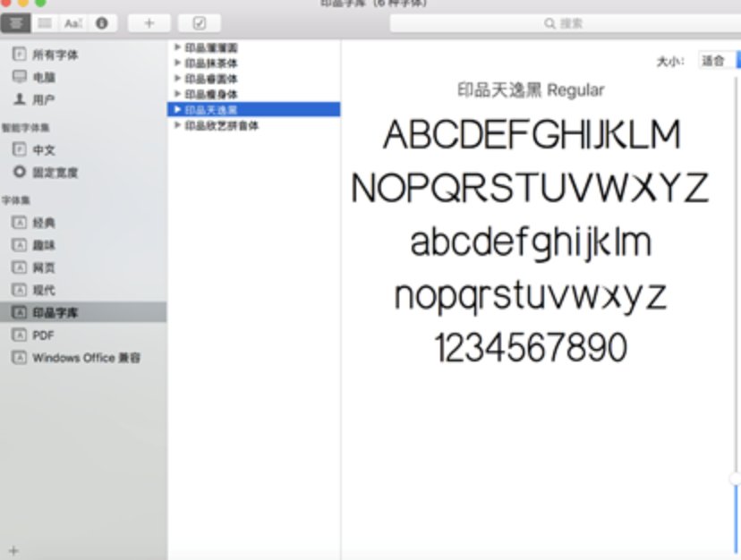This screenshot has width=741, height=560.
Task: Show font information with the info icon
Action: (101, 23)
